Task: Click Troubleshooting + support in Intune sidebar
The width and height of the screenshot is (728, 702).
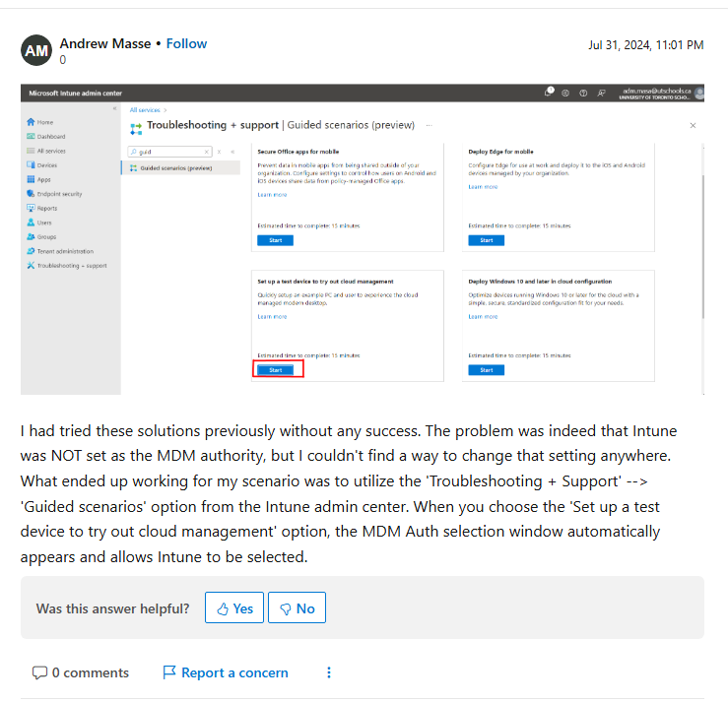Action: click(x=67, y=266)
